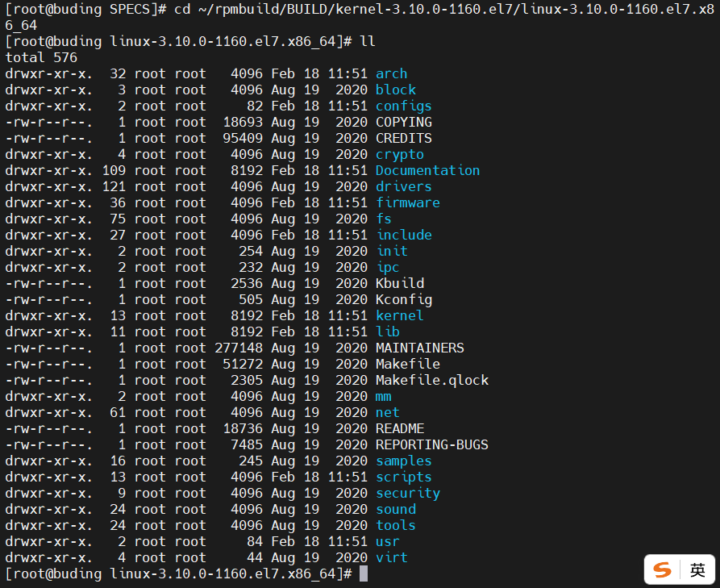This screenshot has width=720, height=588.
Task: Click the Sogou S input method icon
Action: pos(662,570)
